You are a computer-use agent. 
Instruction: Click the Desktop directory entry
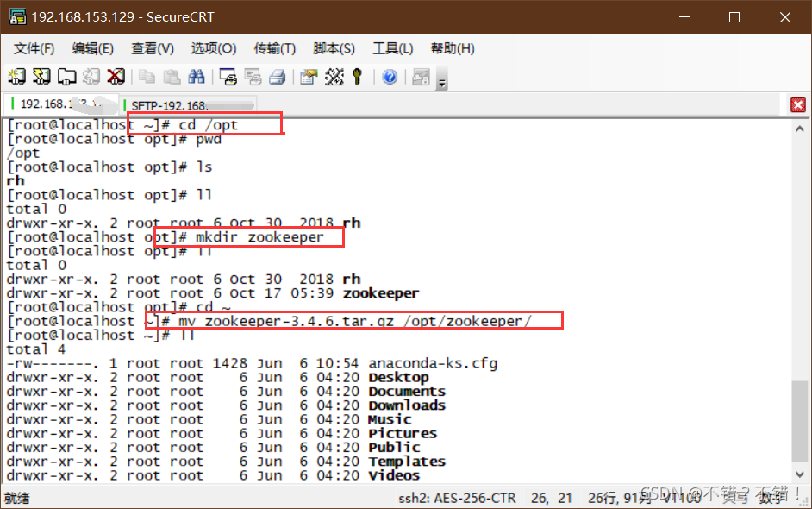[x=399, y=377]
